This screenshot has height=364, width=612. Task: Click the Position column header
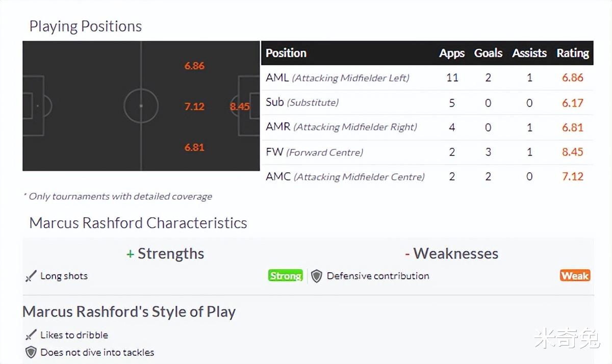coord(286,53)
